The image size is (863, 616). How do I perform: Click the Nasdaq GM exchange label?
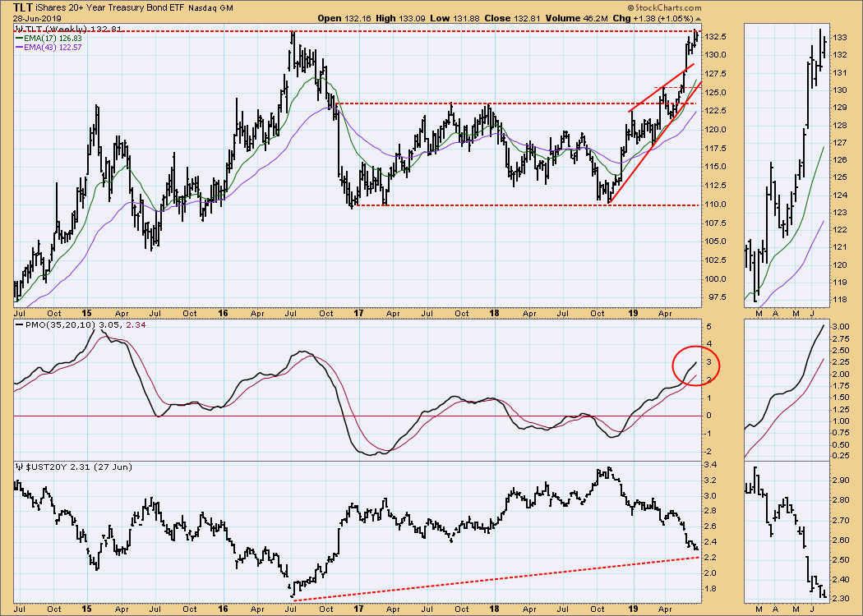(x=210, y=8)
